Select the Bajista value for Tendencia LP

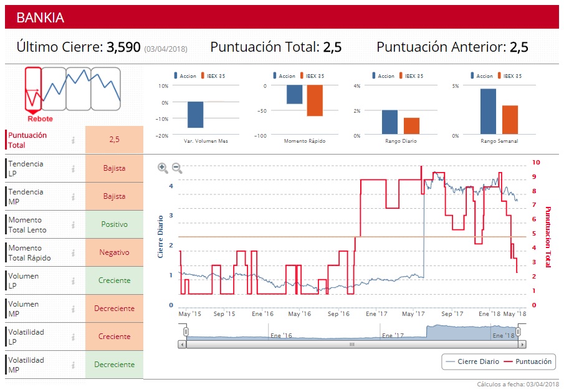[x=115, y=168]
